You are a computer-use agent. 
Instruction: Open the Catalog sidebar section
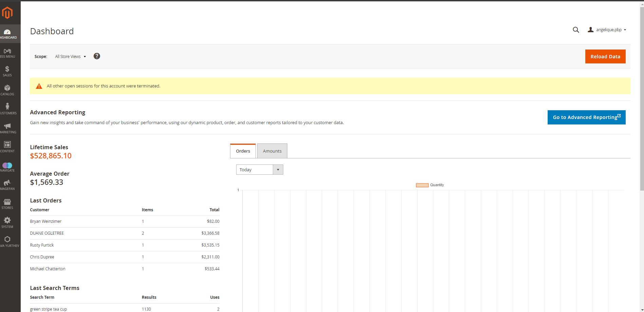pos(7,90)
